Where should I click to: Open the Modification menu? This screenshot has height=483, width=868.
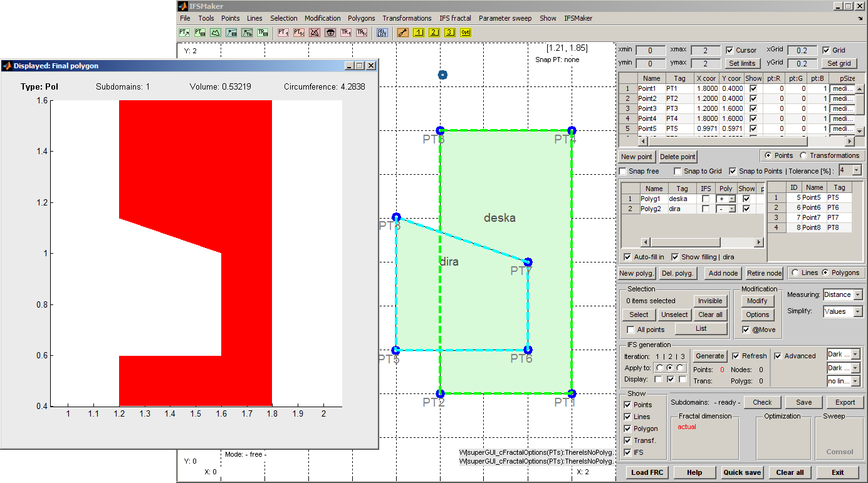pos(323,18)
